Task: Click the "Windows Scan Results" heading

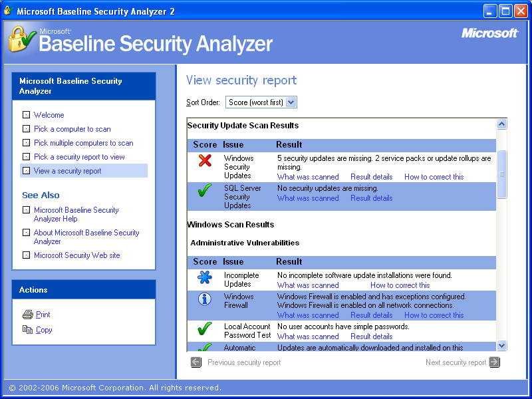Action: (x=231, y=225)
